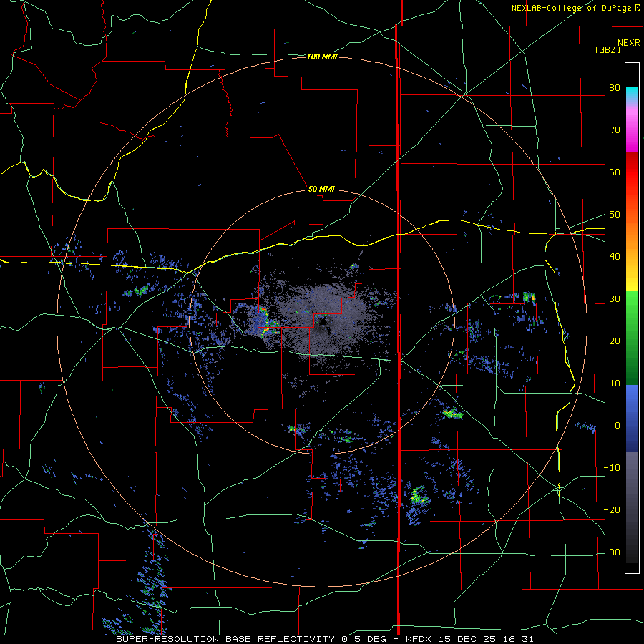Click the cyan band atop the color bar
644x644 pixels.
pos(632,93)
